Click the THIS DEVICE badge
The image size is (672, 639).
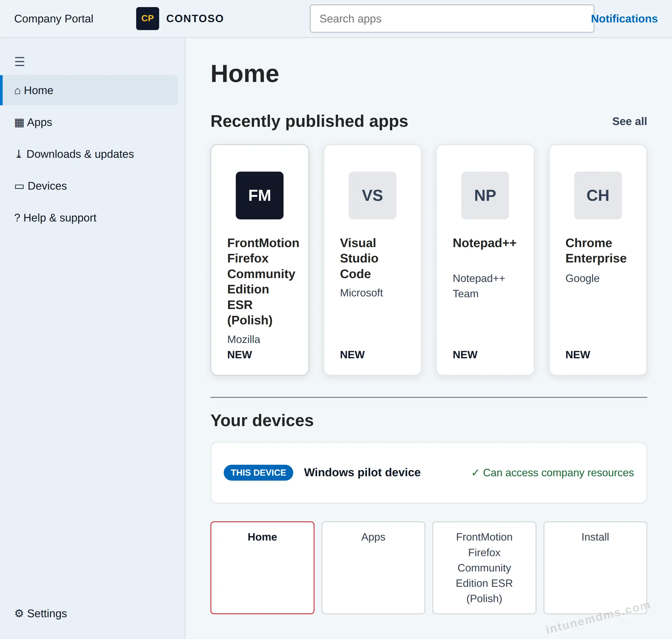tap(258, 472)
